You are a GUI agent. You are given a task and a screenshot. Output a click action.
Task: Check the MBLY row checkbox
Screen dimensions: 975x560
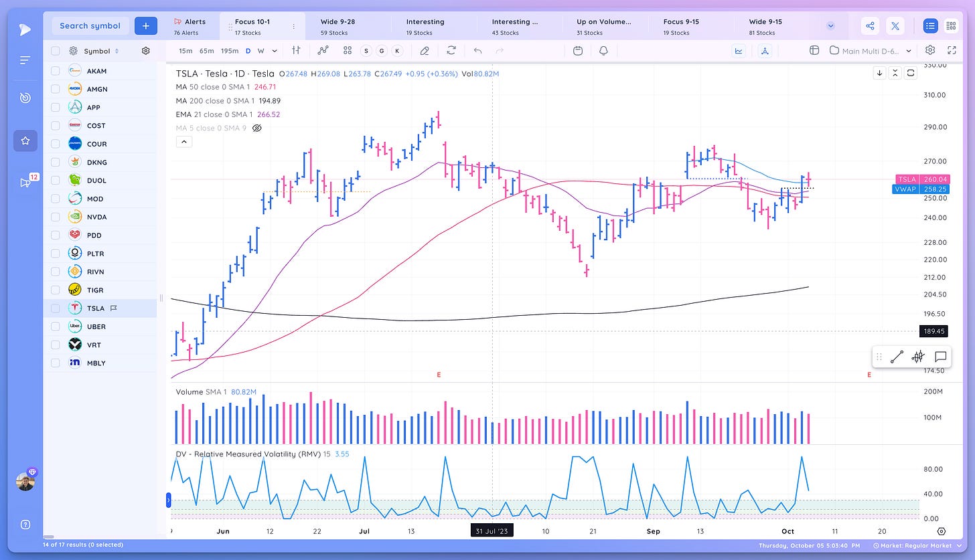coord(55,363)
